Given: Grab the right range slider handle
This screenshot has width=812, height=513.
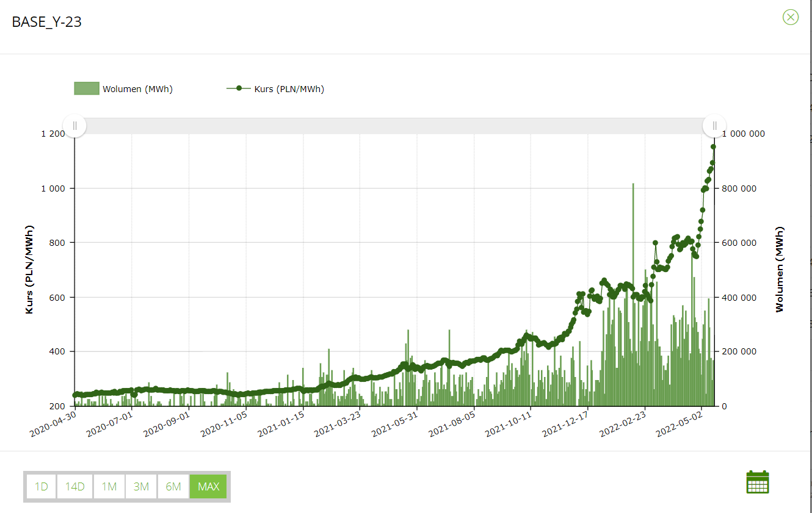Looking at the screenshot, I should (714, 126).
